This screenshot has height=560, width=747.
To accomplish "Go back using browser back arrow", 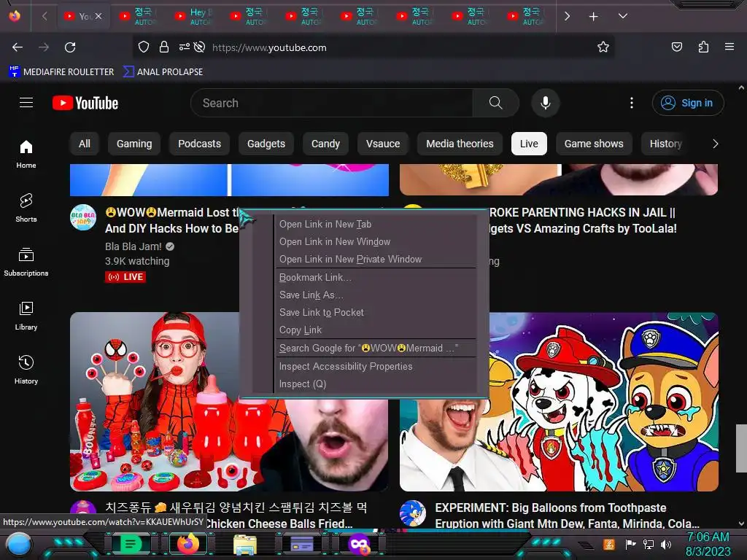I will coord(18,47).
